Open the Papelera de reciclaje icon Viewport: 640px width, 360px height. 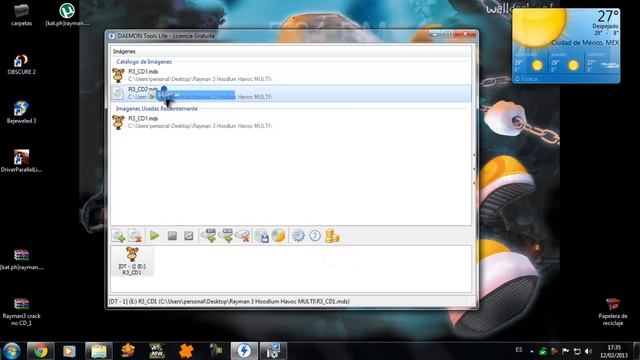[x=613, y=312]
